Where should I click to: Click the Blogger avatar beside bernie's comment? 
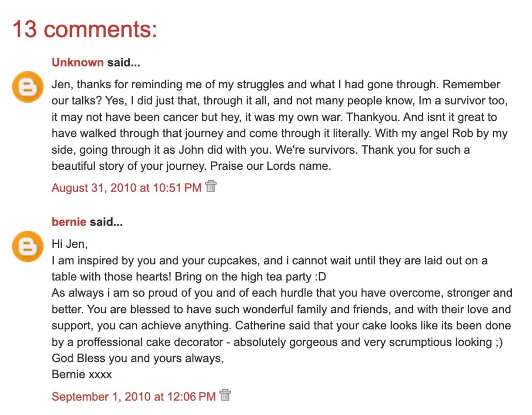tap(27, 247)
